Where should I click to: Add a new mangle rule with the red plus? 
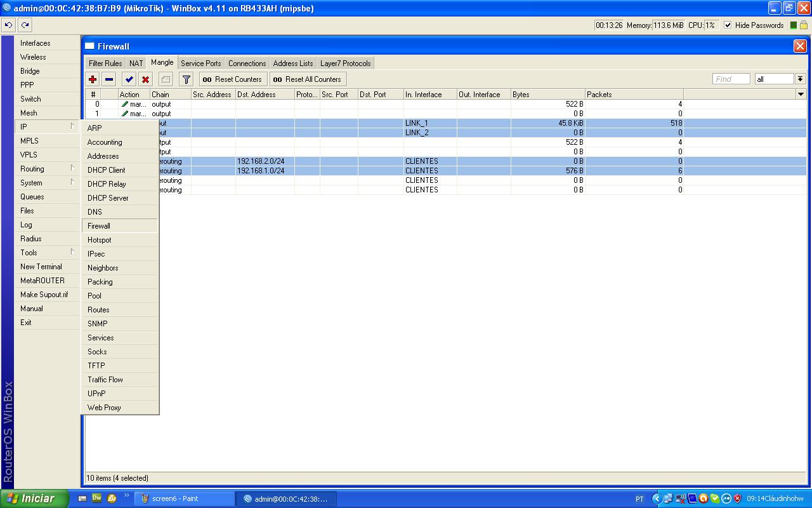click(x=93, y=79)
